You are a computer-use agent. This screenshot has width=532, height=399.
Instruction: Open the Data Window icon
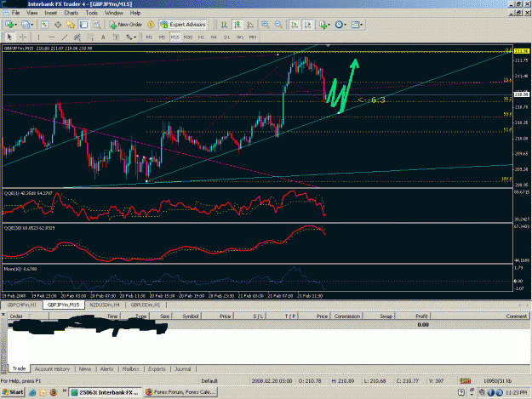pyautogui.click(x=58, y=25)
